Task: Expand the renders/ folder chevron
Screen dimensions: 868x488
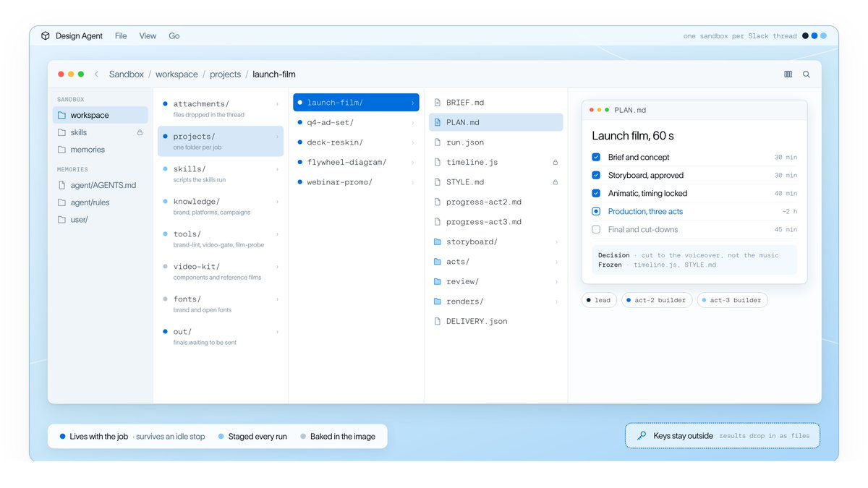Action: pyautogui.click(x=556, y=301)
